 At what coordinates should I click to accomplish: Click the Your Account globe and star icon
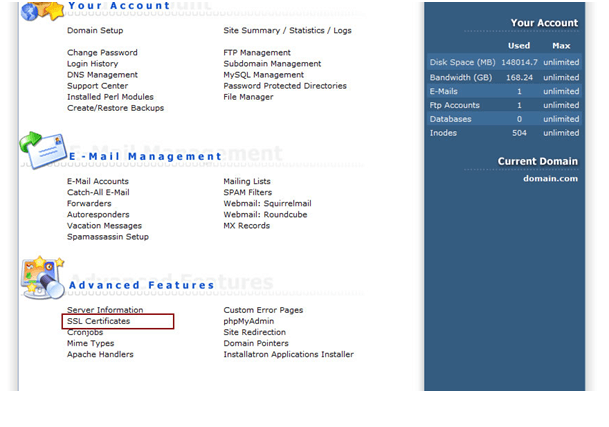point(43,11)
